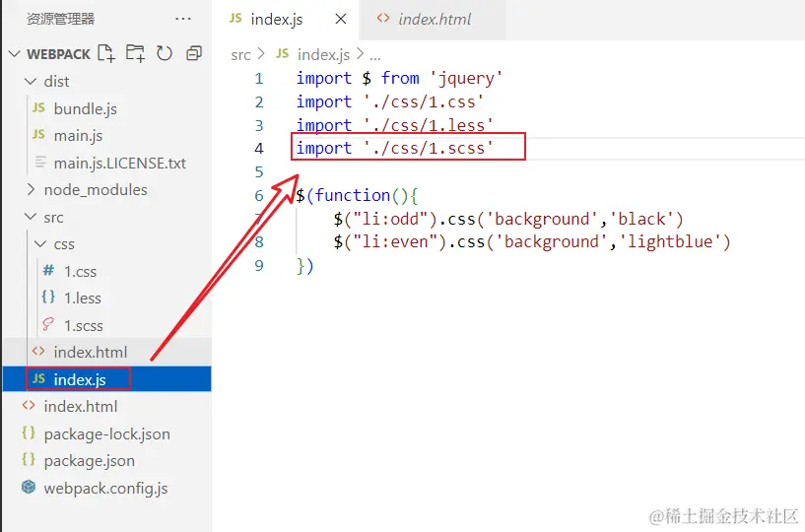Click the src breadcrumb segment
805x532 pixels.
click(x=240, y=54)
